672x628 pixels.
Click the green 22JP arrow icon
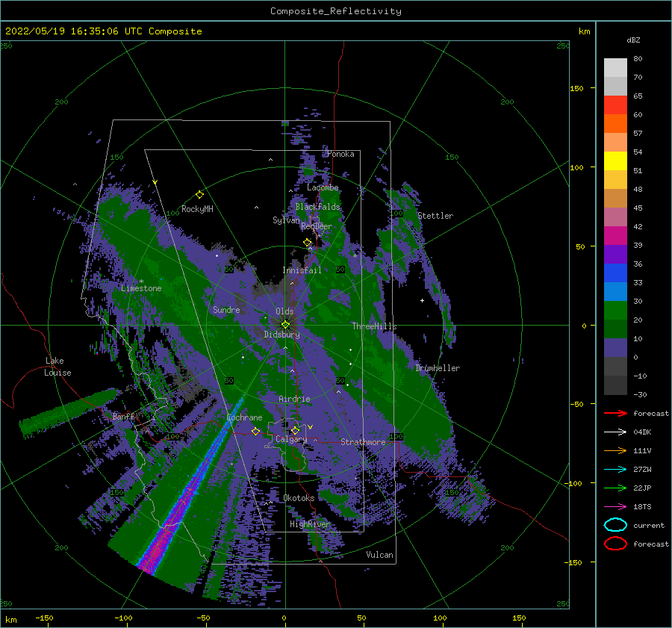615,488
